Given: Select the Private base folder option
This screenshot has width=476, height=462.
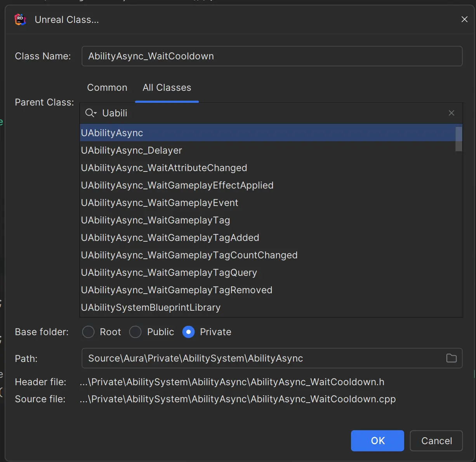Looking at the screenshot, I should pos(188,332).
